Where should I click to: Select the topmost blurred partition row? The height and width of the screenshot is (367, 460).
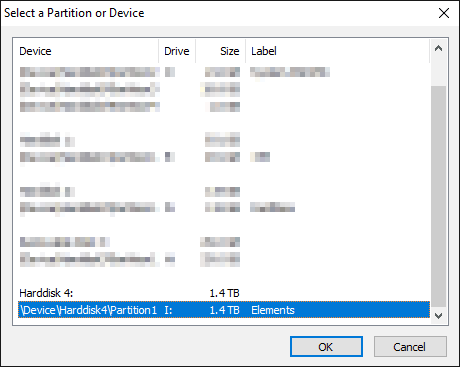(x=223, y=72)
